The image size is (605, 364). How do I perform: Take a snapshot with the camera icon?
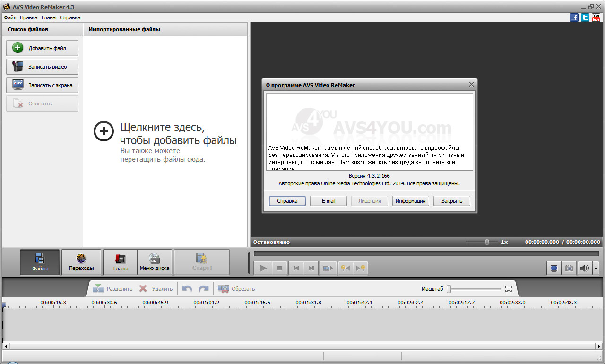click(x=569, y=268)
